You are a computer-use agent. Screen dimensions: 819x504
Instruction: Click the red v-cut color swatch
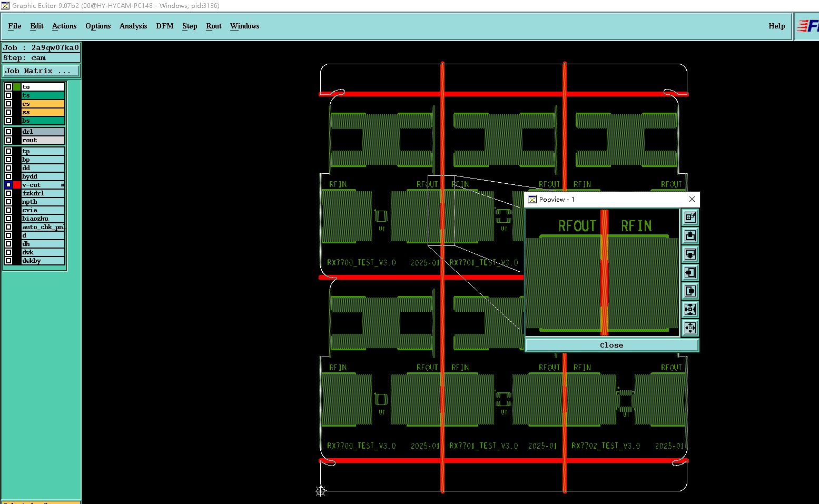17,185
